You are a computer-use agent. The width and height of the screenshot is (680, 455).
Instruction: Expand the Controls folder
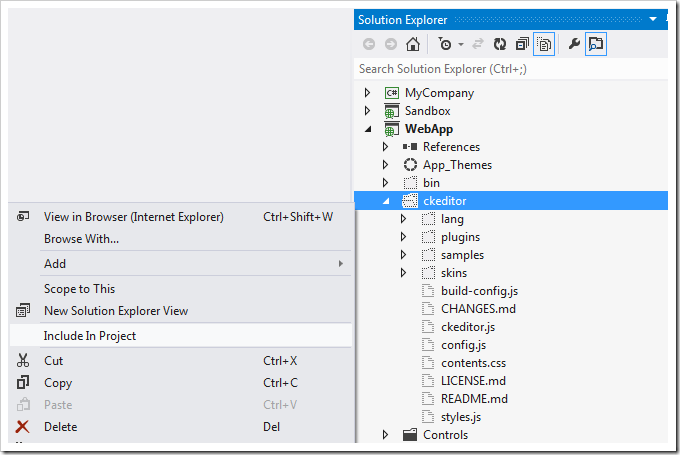click(x=385, y=435)
